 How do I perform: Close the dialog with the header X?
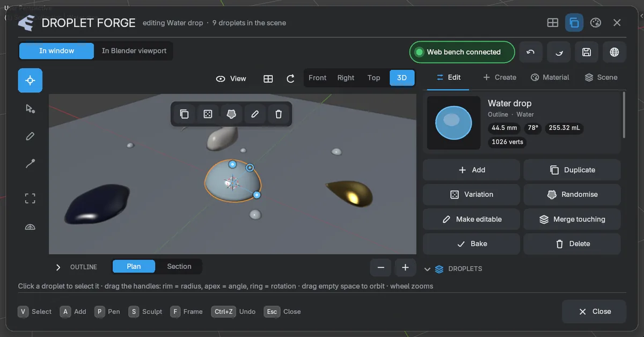pos(617,23)
